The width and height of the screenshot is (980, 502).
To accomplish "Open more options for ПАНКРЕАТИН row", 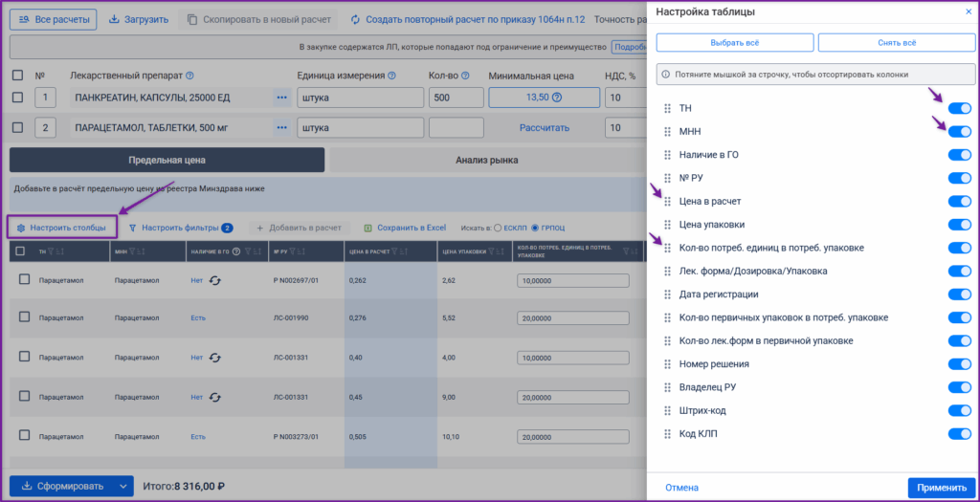I will [x=282, y=98].
